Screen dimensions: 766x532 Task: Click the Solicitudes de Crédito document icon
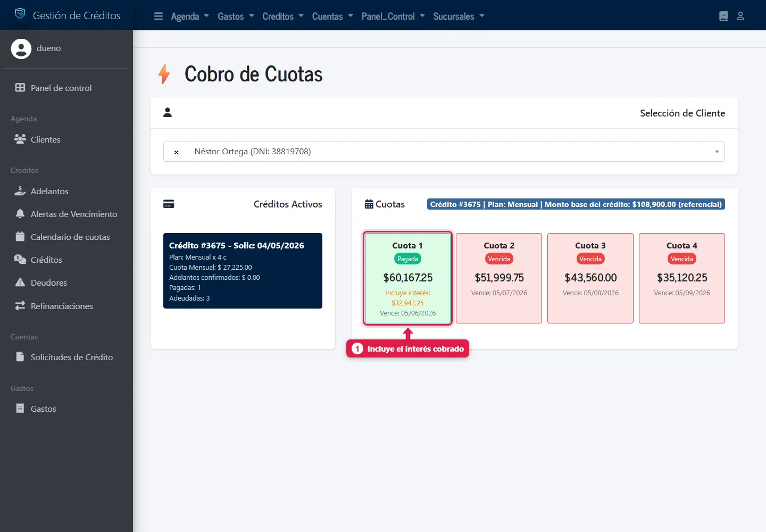click(x=20, y=357)
